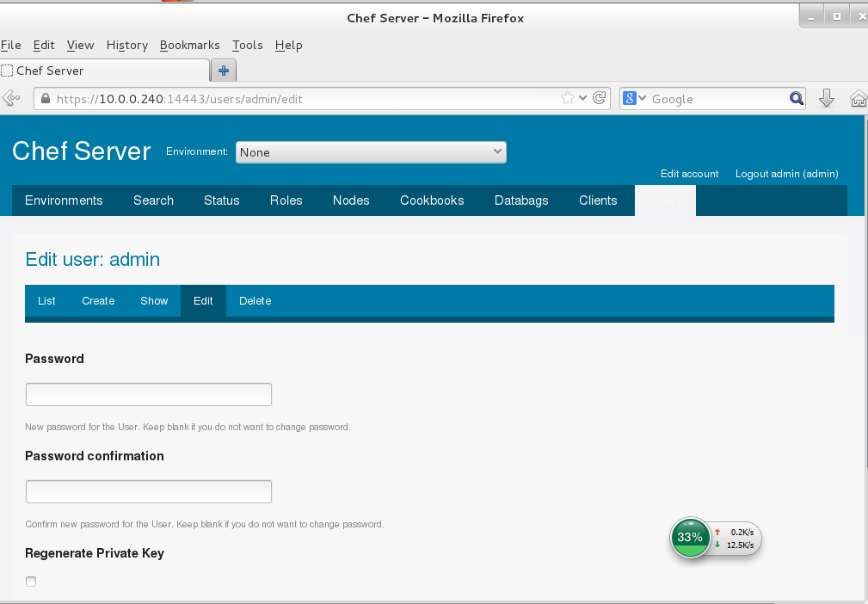The image size is (868, 604).
Task: Select the Edit sub-tab
Action: tap(203, 301)
